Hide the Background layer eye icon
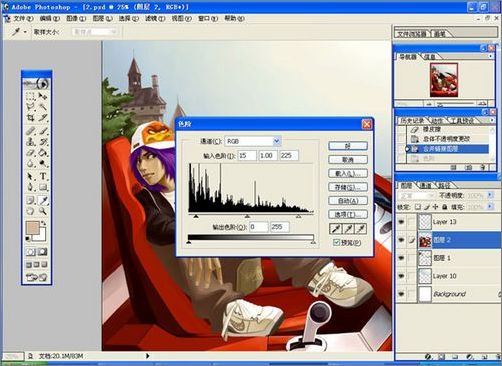This screenshot has width=502, height=366. [x=401, y=294]
